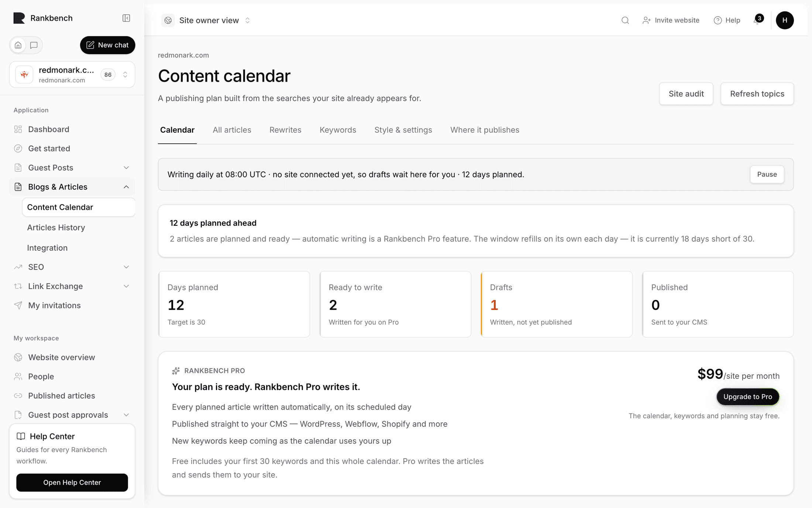
Task: Click the Site owner view globe icon
Action: pyautogui.click(x=168, y=20)
